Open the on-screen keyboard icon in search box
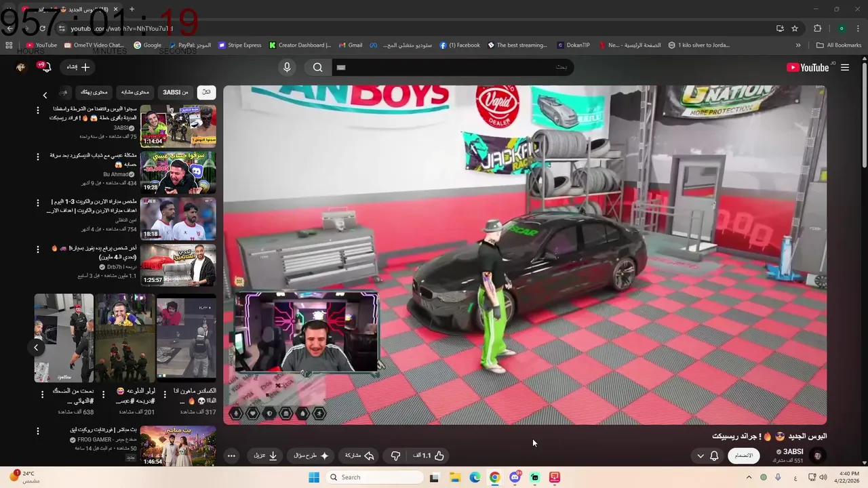868x488 pixels. click(341, 67)
